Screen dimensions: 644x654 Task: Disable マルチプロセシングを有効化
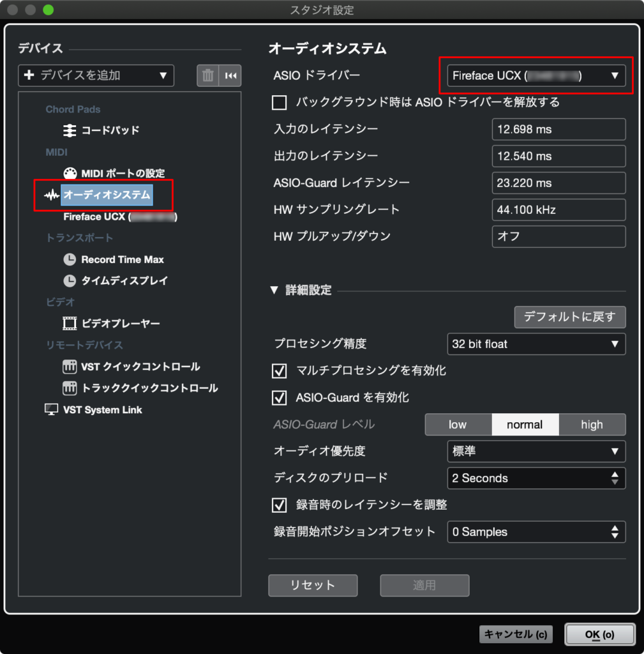pyautogui.click(x=279, y=370)
